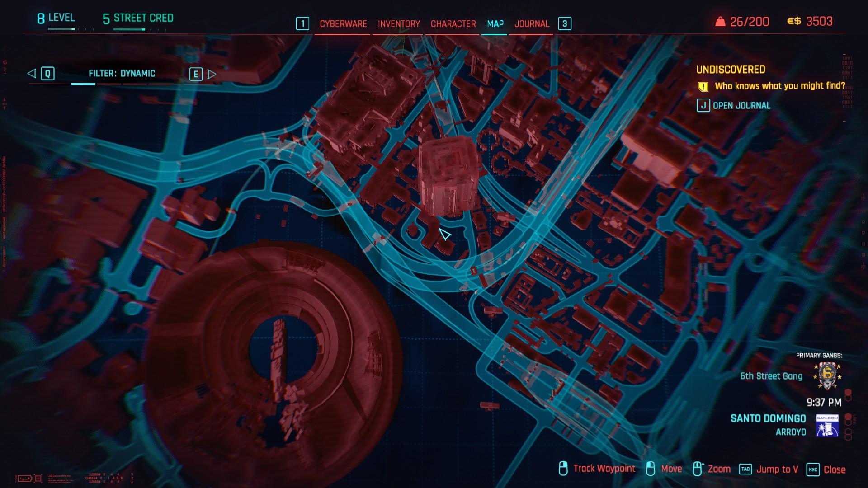Go to the Journal tab
This screenshot has height=488, width=868.
pos(532,24)
